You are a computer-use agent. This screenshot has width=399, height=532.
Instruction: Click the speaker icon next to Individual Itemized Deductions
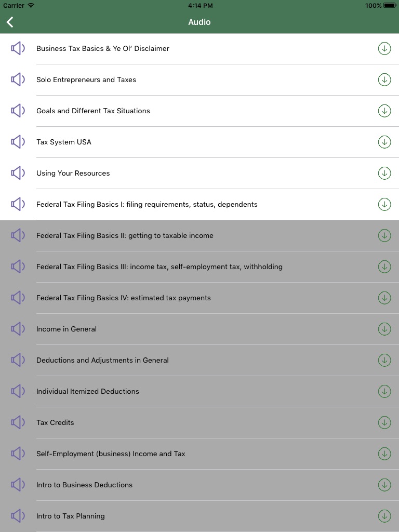point(18,391)
